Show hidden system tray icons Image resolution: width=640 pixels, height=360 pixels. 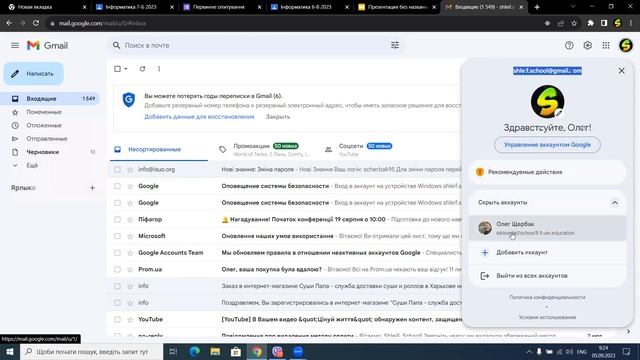(x=529, y=351)
